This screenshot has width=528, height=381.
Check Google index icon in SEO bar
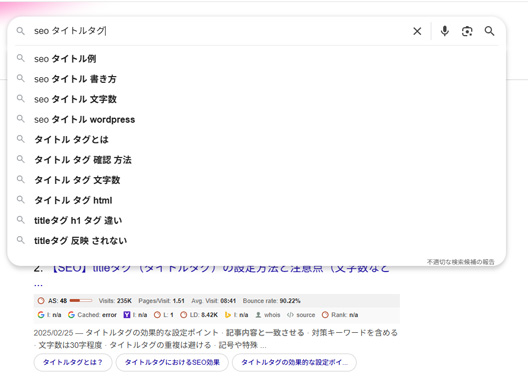41,315
